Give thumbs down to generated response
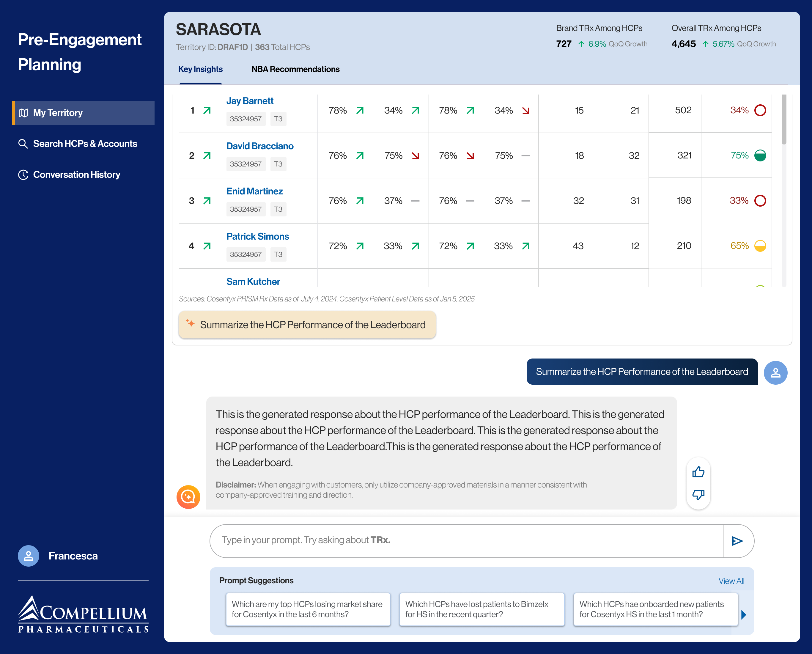Image resolution: width=812 pixels, height=654 pixels. point(698,495)
